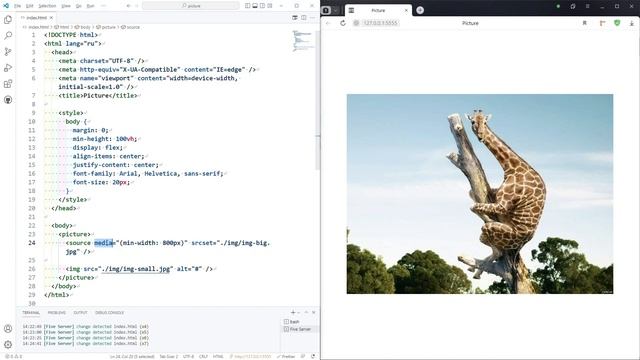The height and width of the screenshot is (360, 640).
Task: Open a new browser tab with plus
Action: pos(420,10)
